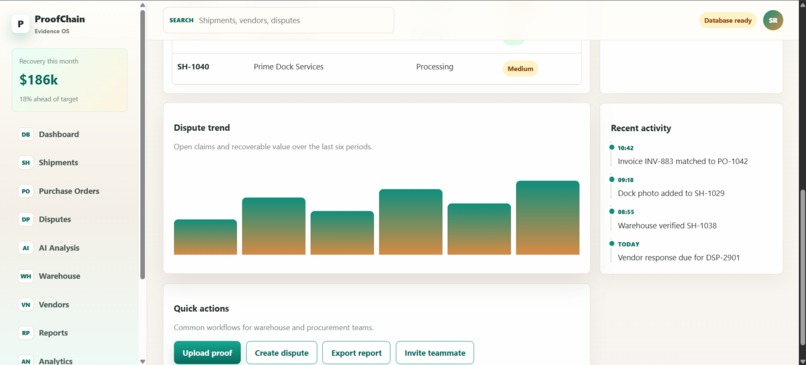Click the Create dispute button
The width and height of the screenshot is (806, 365).
(282, 353)
